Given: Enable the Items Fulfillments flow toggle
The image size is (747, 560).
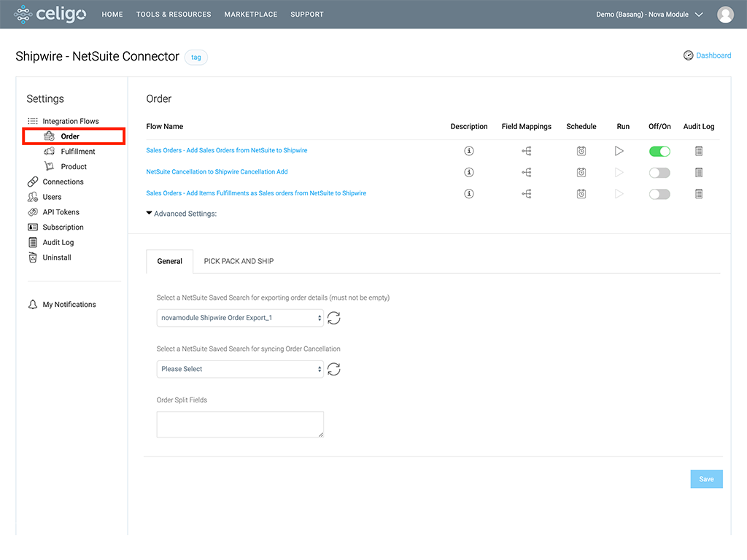Looking at the screenshot, I should [x=659, y=194].
